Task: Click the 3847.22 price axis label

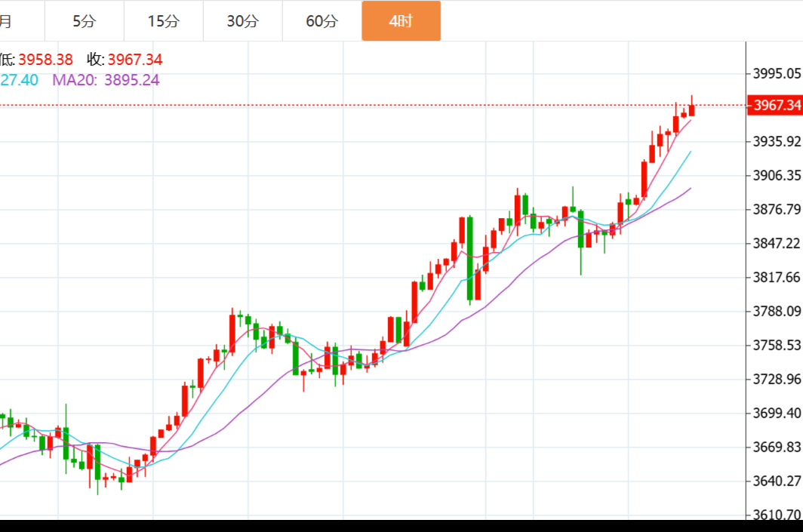Action: [777, 243]
